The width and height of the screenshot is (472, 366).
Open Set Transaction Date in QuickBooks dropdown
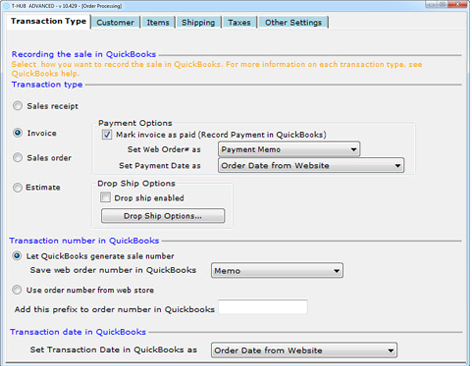tap(304, 350)
